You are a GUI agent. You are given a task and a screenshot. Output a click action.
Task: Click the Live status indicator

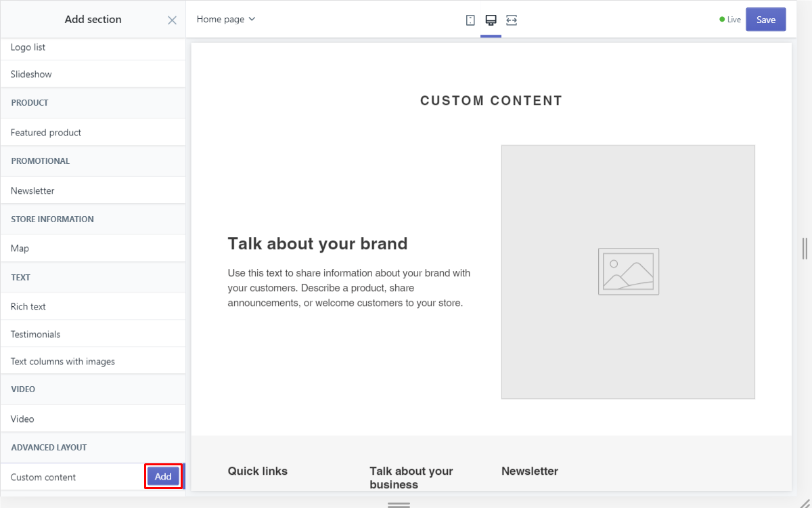[730, 20]
